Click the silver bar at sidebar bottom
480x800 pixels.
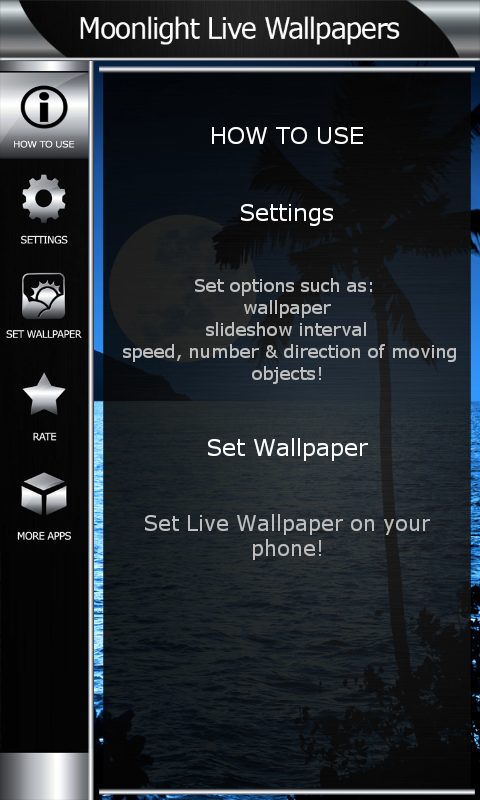tap(44, 776)
